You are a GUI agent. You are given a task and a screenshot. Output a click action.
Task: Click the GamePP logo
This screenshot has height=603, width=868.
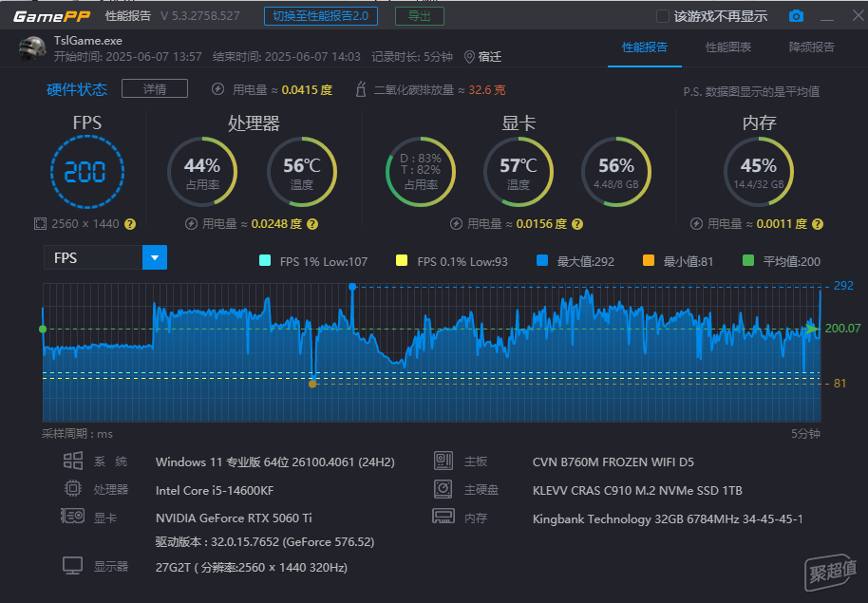click(x=51, y=16)
